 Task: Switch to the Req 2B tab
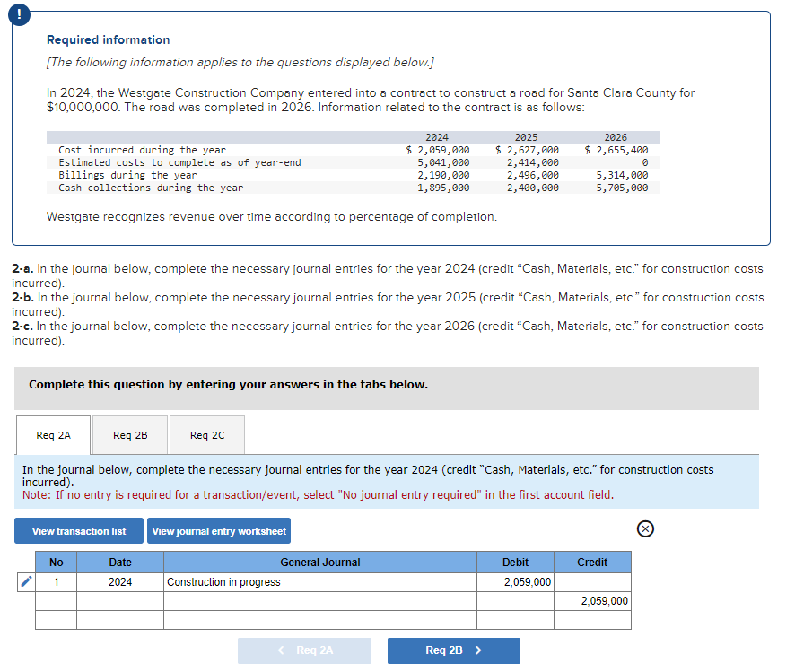point(130,435)
